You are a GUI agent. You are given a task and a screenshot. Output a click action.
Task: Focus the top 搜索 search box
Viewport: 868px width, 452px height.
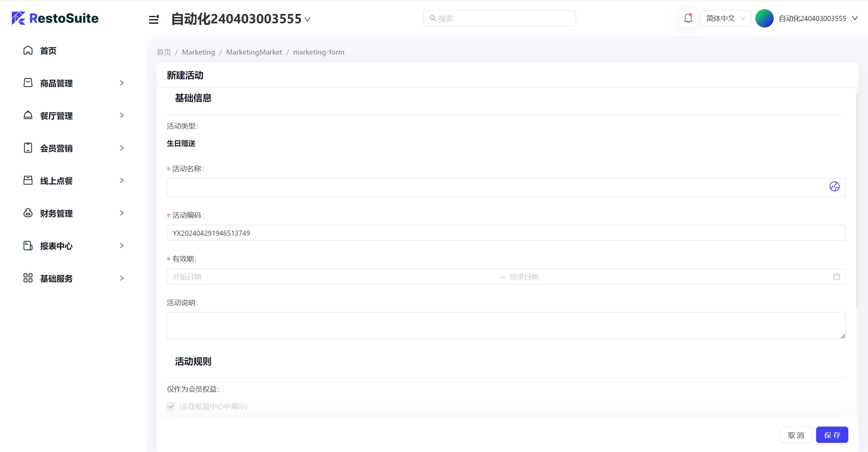pos(499,18)
